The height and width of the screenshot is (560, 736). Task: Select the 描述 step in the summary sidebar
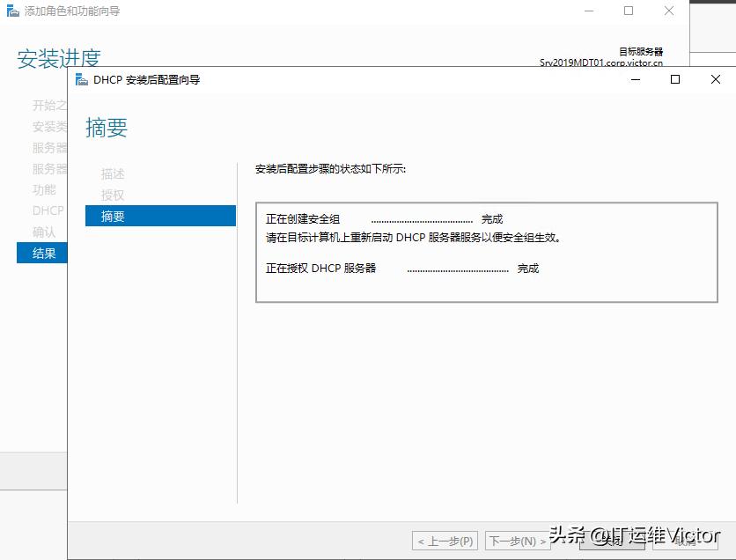tap(113, 173)
